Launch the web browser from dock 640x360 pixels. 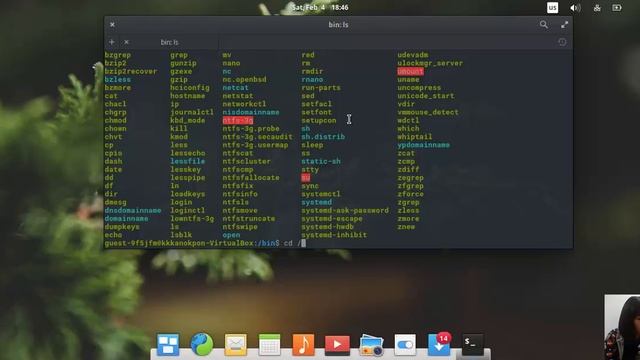point(202,344)
